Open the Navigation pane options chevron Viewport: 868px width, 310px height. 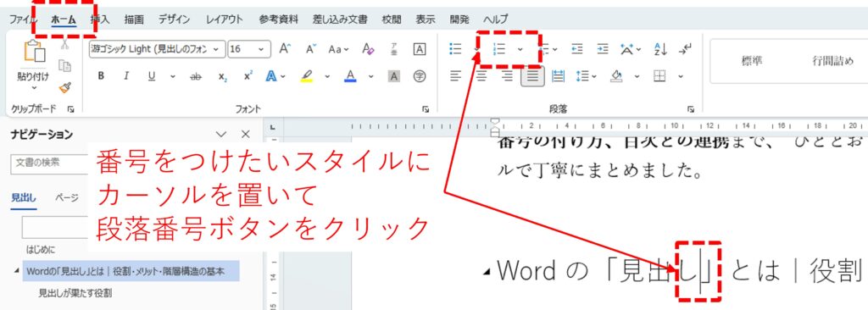point(221,134)
